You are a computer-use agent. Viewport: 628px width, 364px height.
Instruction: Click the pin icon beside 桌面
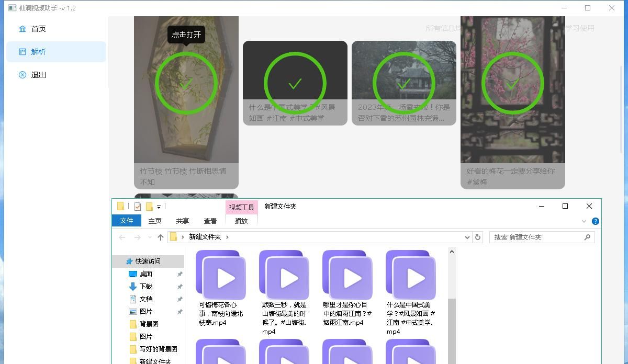point(180,274)
